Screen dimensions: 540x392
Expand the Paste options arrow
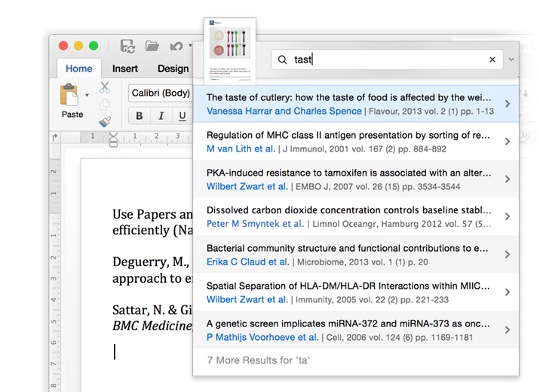[87, 95]
